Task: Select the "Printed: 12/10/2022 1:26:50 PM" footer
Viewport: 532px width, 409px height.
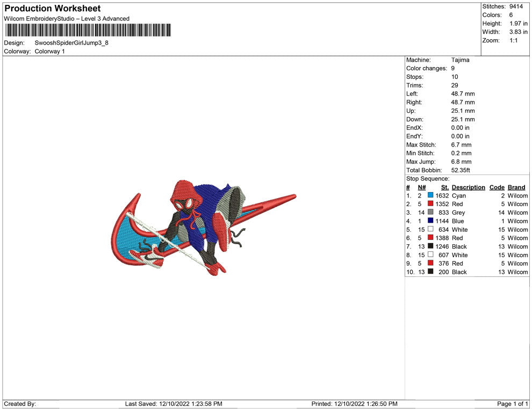Action: [355, 404]
